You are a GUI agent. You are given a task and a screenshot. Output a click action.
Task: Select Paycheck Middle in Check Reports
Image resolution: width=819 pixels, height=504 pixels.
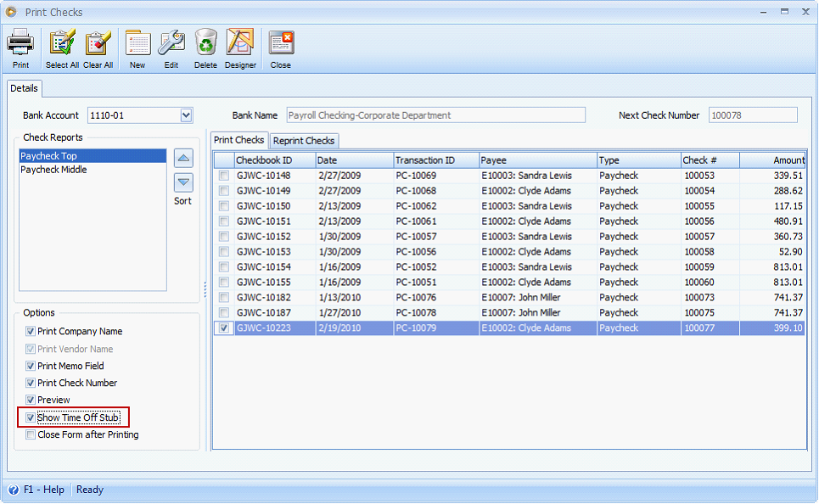point(54,170)
